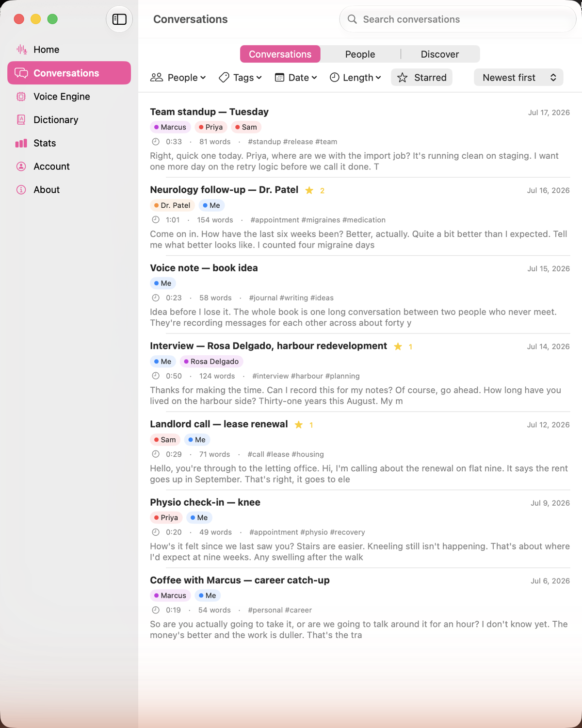
Task: Click the "154 words" count
Action: (x=215, y=220)
